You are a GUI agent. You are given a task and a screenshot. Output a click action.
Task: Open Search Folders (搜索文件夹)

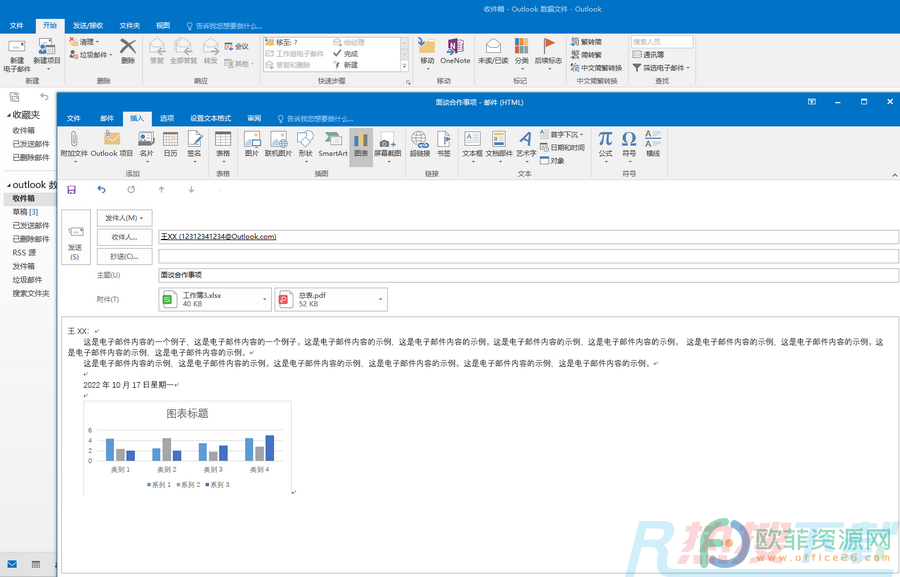click(31, 293)
